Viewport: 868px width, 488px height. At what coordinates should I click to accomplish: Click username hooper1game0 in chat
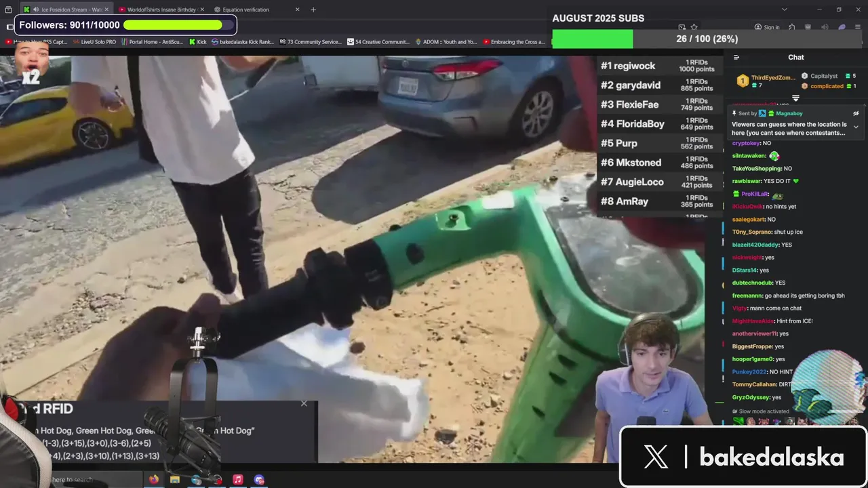pyautogui.click(x=753, y=359)
